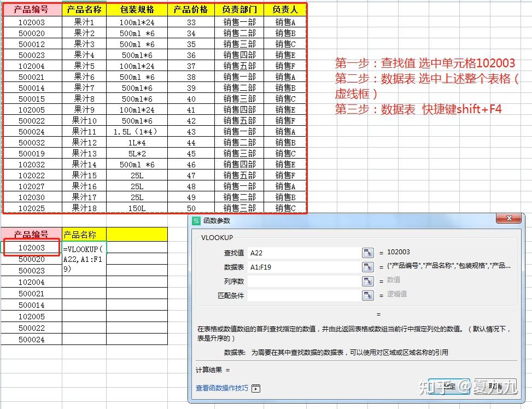Select cell 500023 in the top table
The width and height of the screenshot is (532, 409).
32,55
